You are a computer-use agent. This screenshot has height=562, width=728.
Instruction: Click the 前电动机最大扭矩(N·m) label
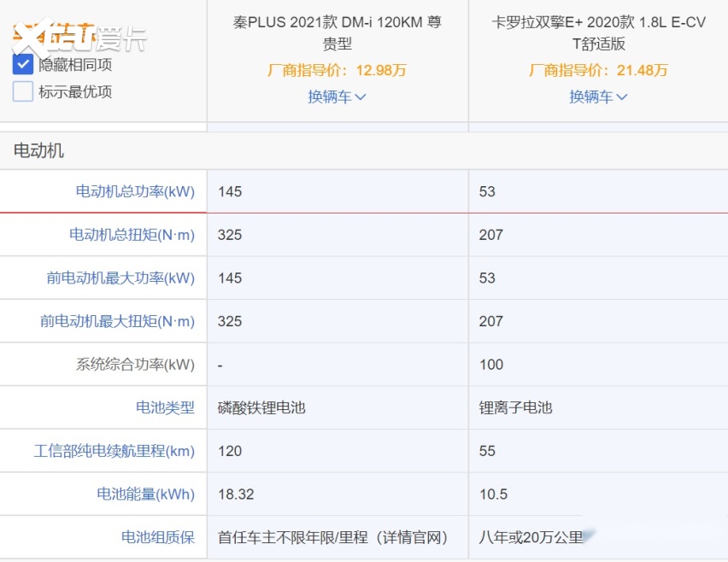(x=117, y=321)
